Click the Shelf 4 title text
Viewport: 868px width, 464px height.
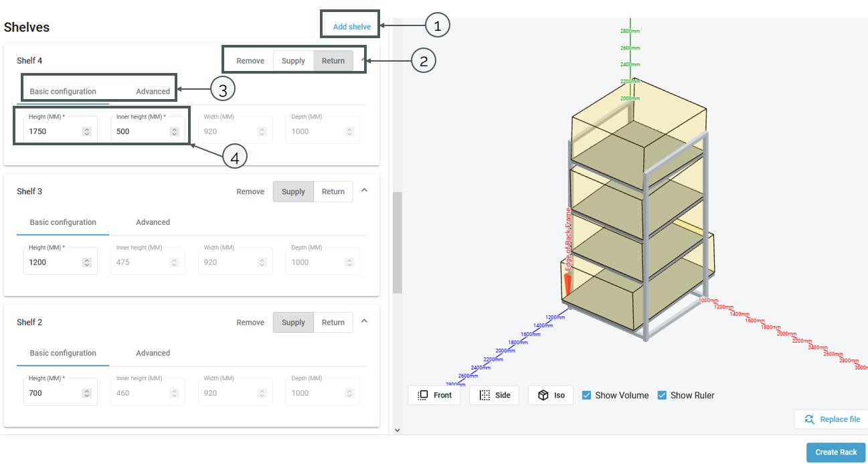pyautogui.click(x=29, y=61)
